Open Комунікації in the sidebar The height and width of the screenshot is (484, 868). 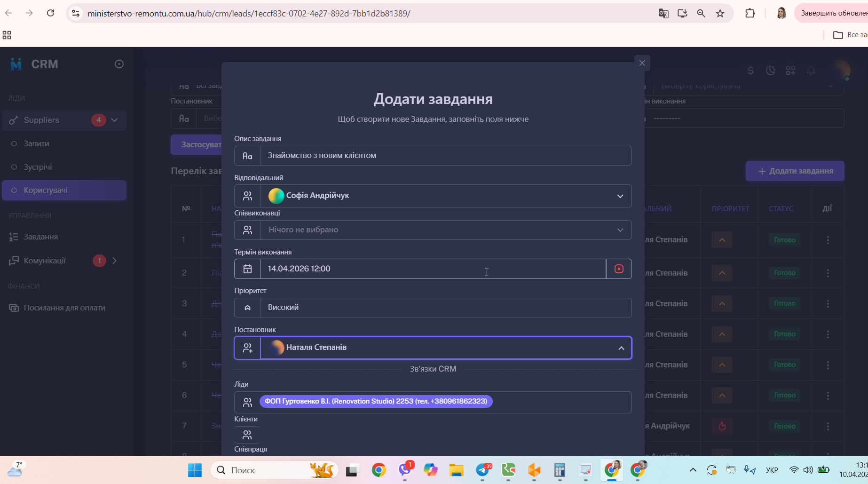[45, 261]
